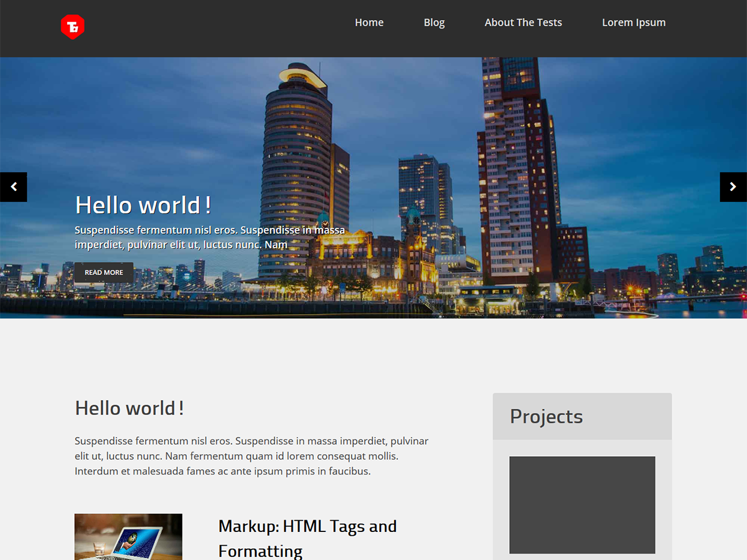The height and width of the screenshot is (560, 747).
Task: Click the Suspendisse fermentum intro paragraph
Action: tap(251, 456)
